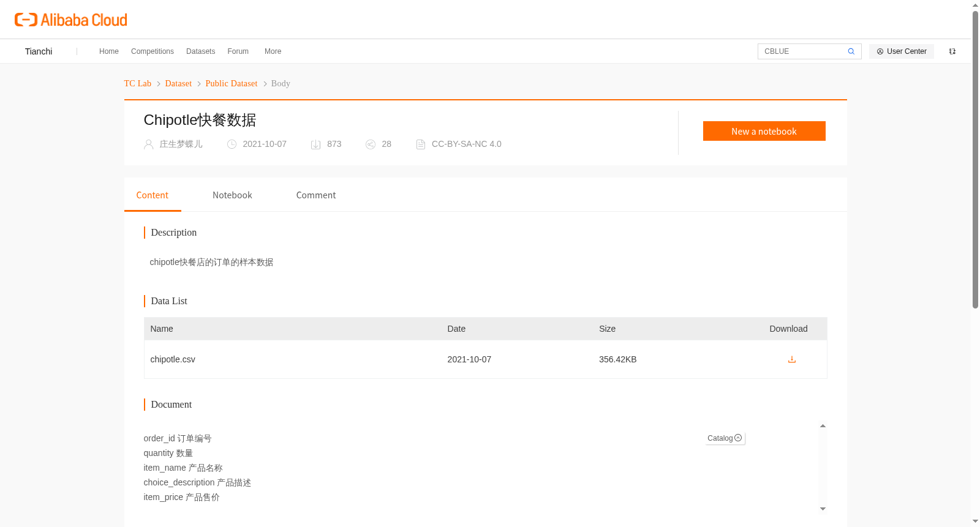Click the Date column header
This screenshot has height=527, width=980.
[x=456, y=329]
